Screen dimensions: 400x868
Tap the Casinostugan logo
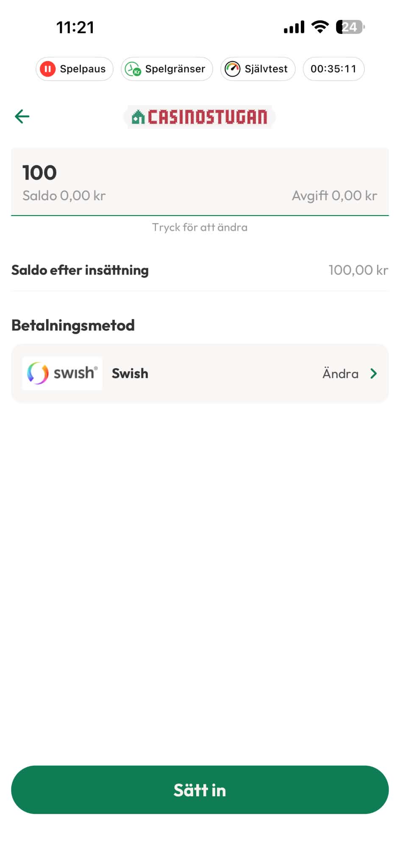point(200,117)
